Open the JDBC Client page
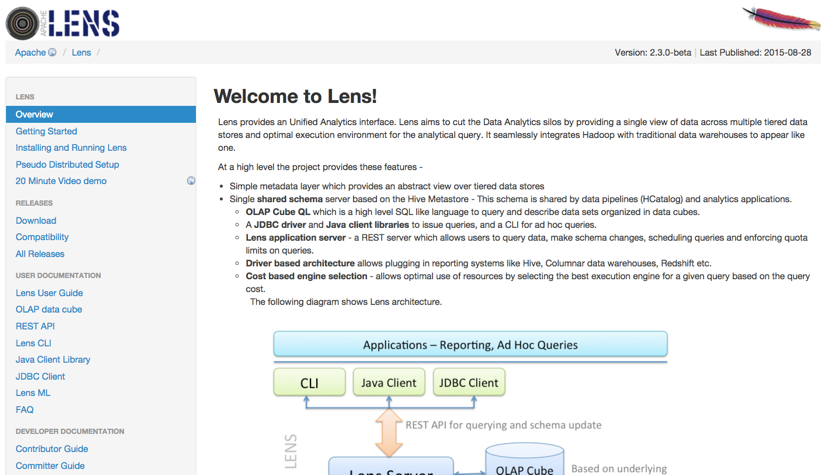Screen dimensions: 827x475 coord(40,377)
